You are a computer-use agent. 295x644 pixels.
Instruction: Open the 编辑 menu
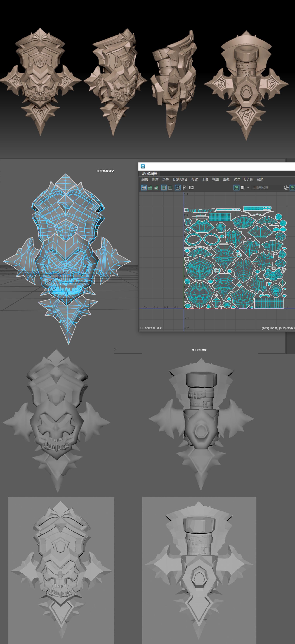tap(145, 179)
